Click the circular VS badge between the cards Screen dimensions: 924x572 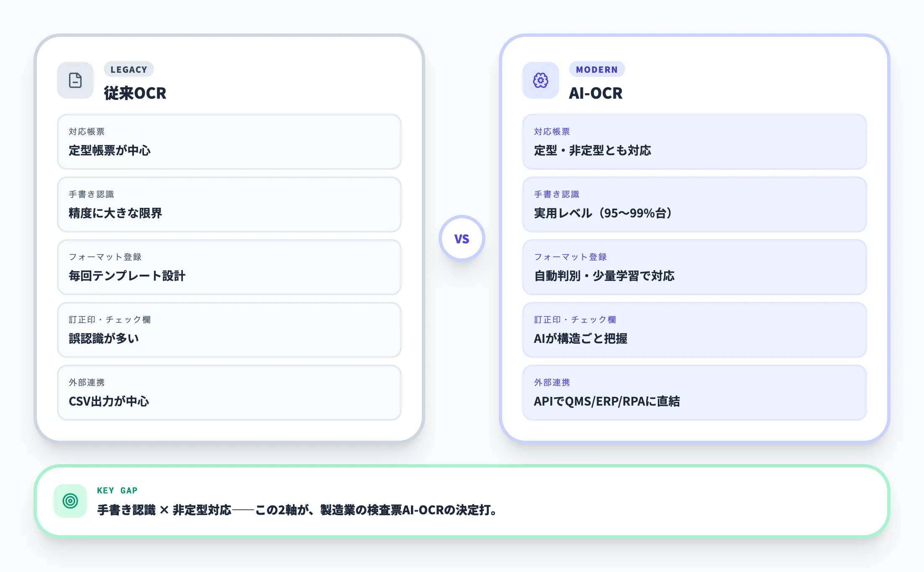[462, 238]
